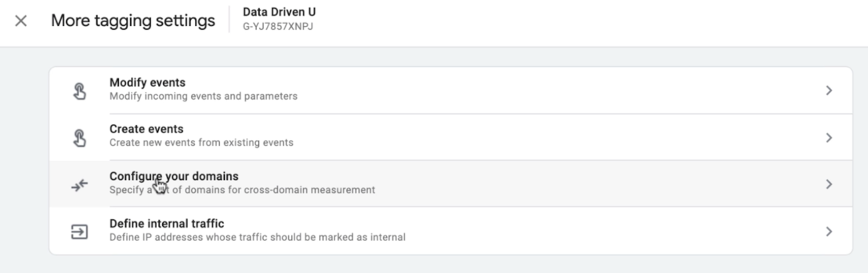Select the Modify events title
Screen dimensions: 868x273
coord(148,82)
